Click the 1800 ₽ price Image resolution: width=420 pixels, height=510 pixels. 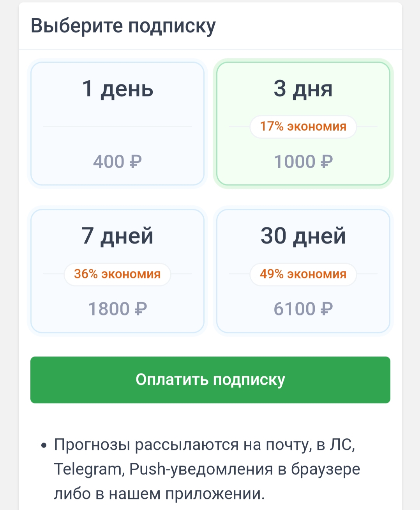coord(117,309)
